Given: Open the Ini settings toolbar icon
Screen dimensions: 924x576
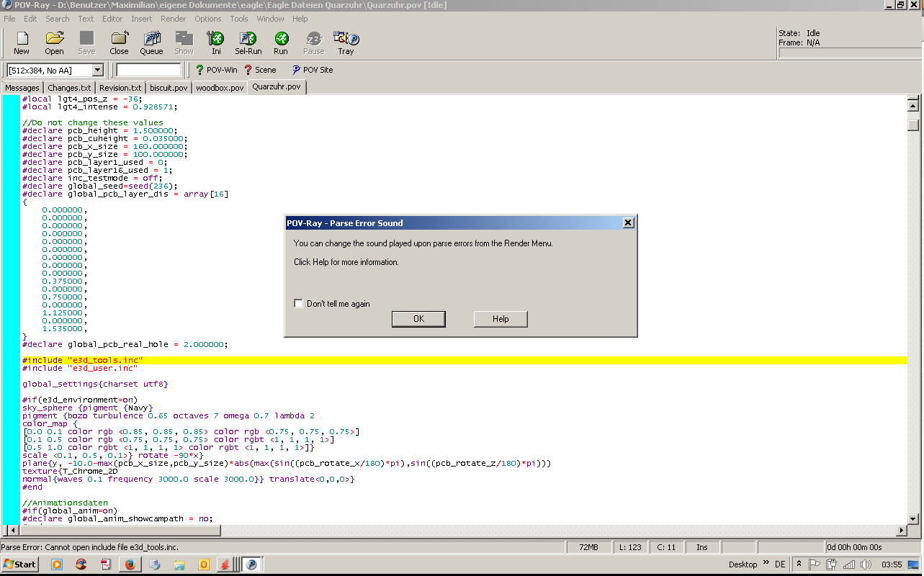Looking at the screenshot, I should click(x=216, y=43).
